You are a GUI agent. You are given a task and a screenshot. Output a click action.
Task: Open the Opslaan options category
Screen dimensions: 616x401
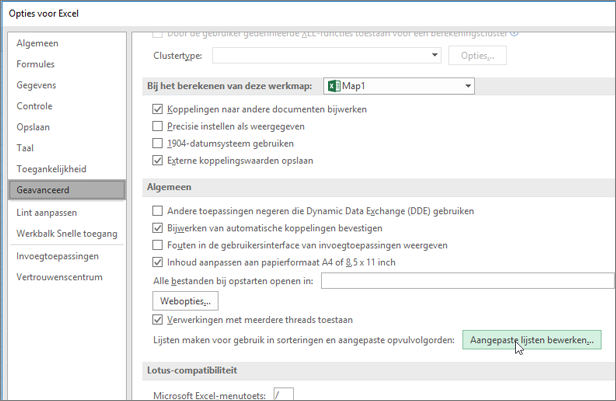pyautogui.click(x=33, y=127)
